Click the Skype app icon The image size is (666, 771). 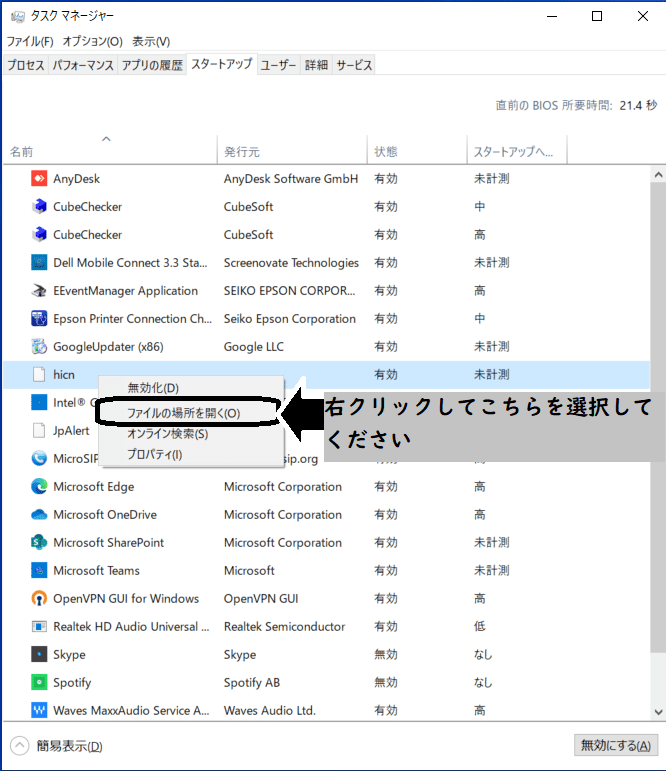(39, 654)
